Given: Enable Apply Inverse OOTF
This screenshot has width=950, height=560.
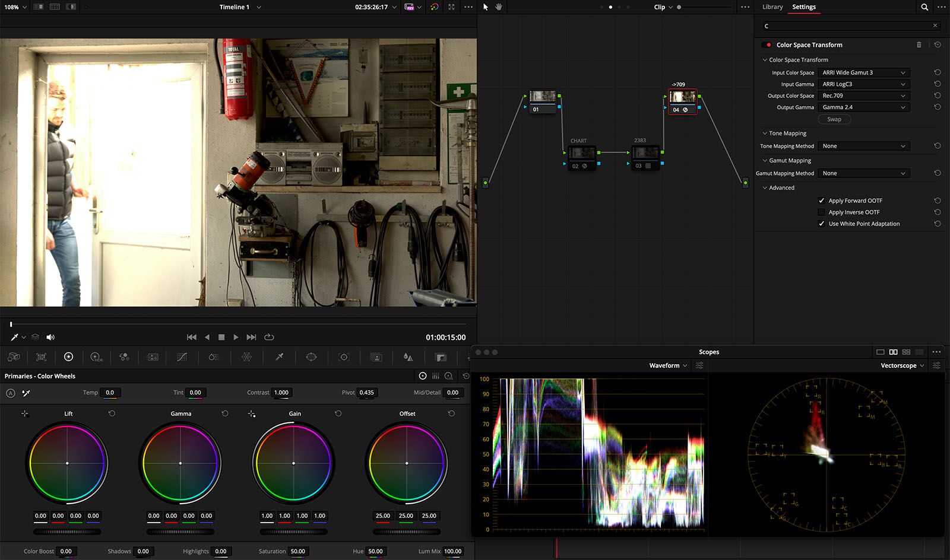Looking at the screenshot, I should 822,212.
